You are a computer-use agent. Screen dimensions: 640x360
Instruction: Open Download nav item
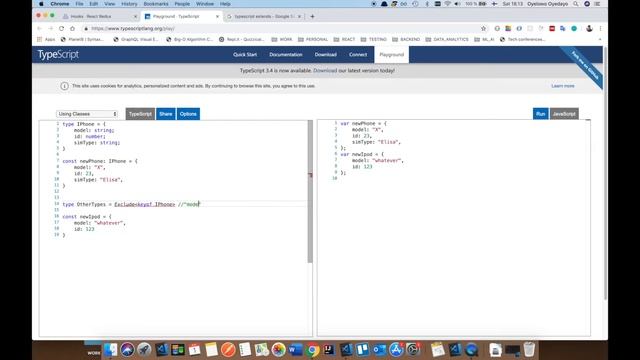coord(325,55)
